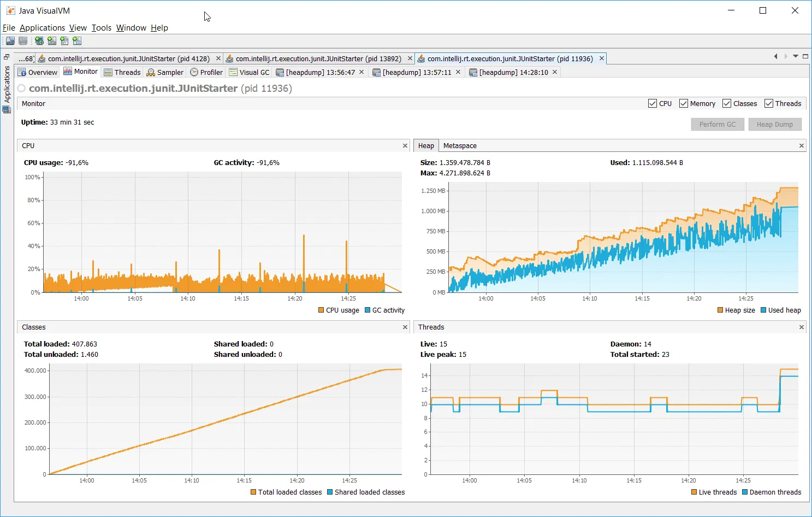Open the Sampler tab
Image resolution: width=812 pixels, height=517 pixels.
point(165,72)
